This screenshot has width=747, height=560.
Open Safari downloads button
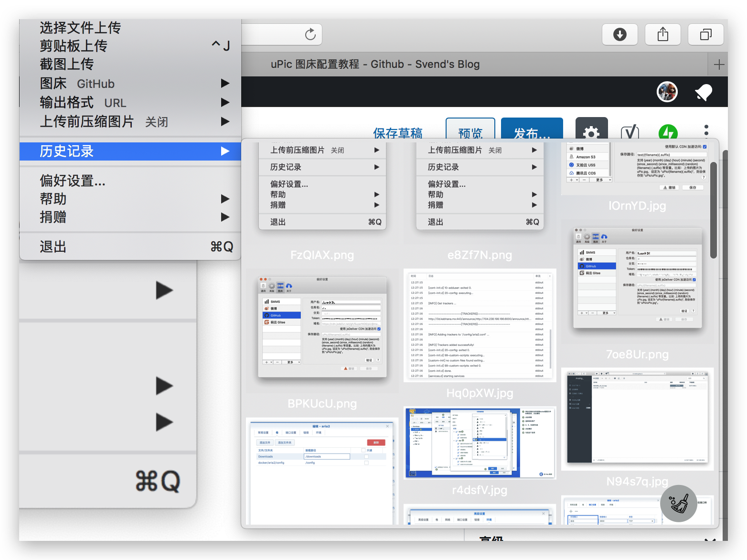(620, 34)
